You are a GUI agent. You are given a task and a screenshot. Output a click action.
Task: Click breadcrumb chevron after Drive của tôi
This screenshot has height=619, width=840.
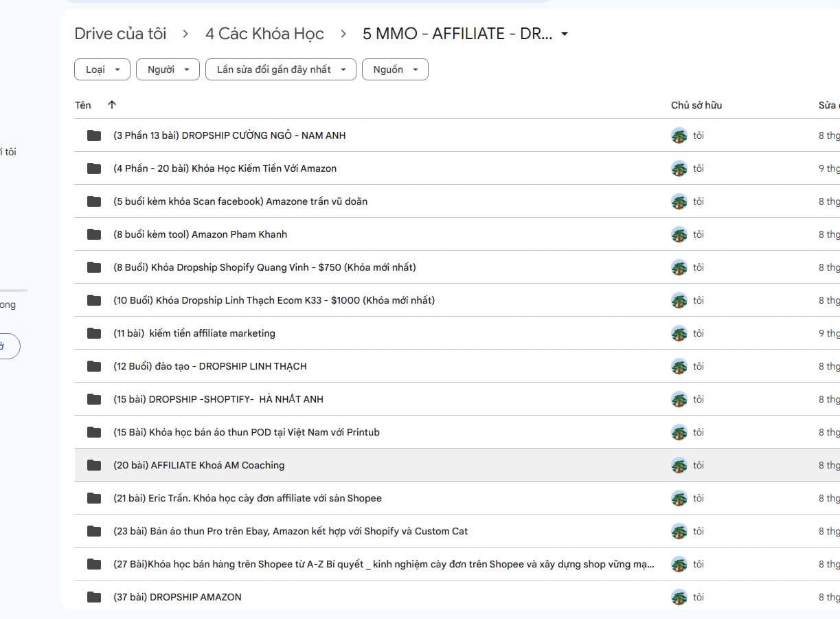point(185,34)
